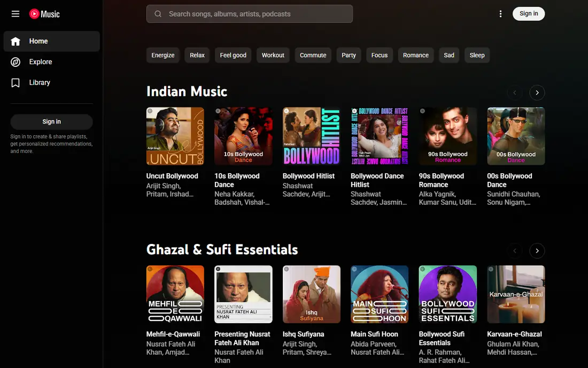588x368 pixels.
Task: Open Karvaan-e-Ghazal playlist thumbnail
Action: [516, 295]
